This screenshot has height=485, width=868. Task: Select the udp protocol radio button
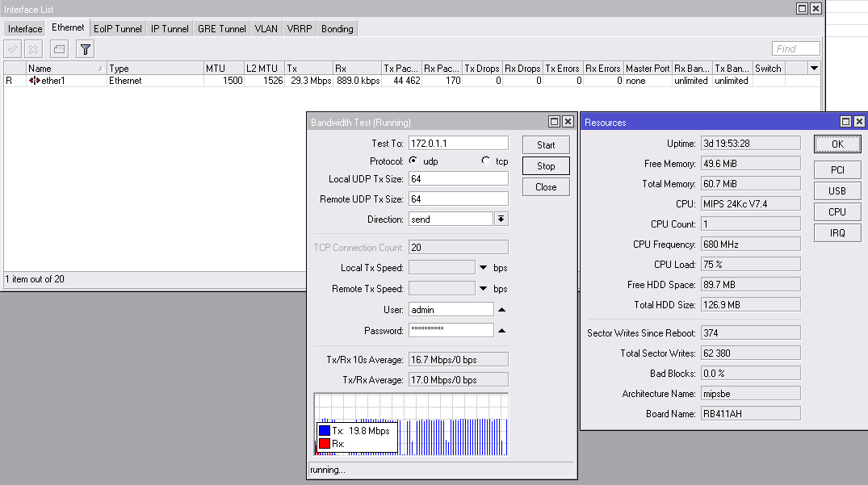tap(413, 161)
